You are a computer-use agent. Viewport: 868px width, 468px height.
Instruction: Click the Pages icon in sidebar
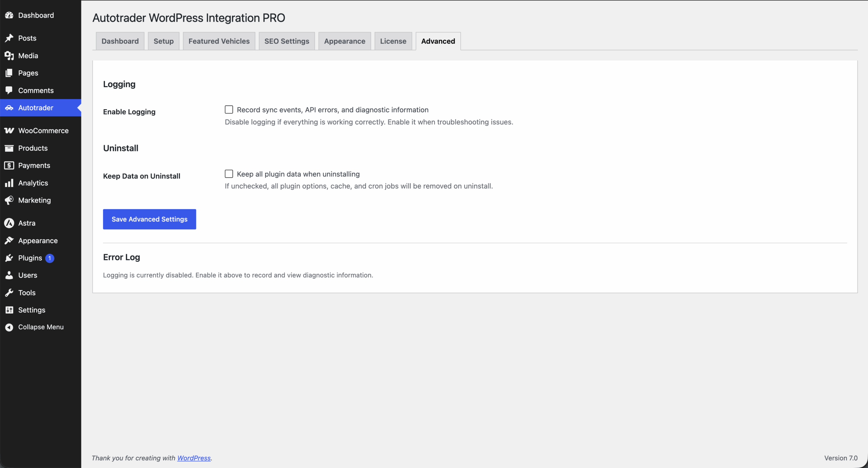[x=9, y=73]
